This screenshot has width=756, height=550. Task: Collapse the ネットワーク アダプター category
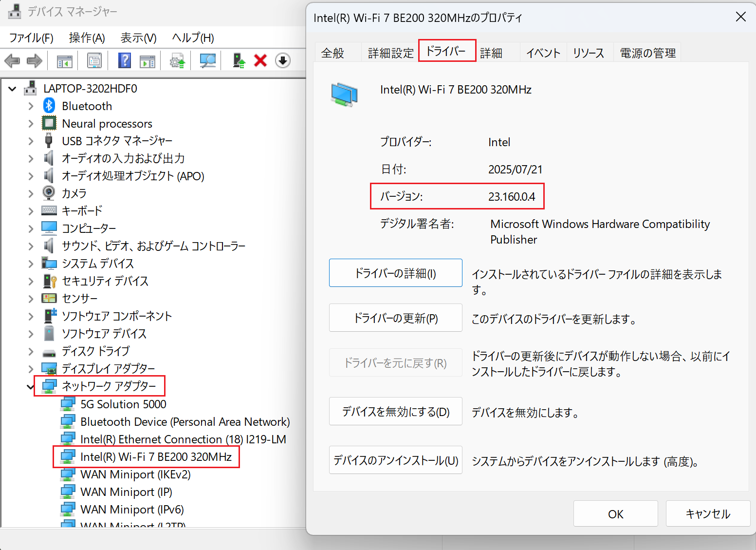tap(31, 387)
